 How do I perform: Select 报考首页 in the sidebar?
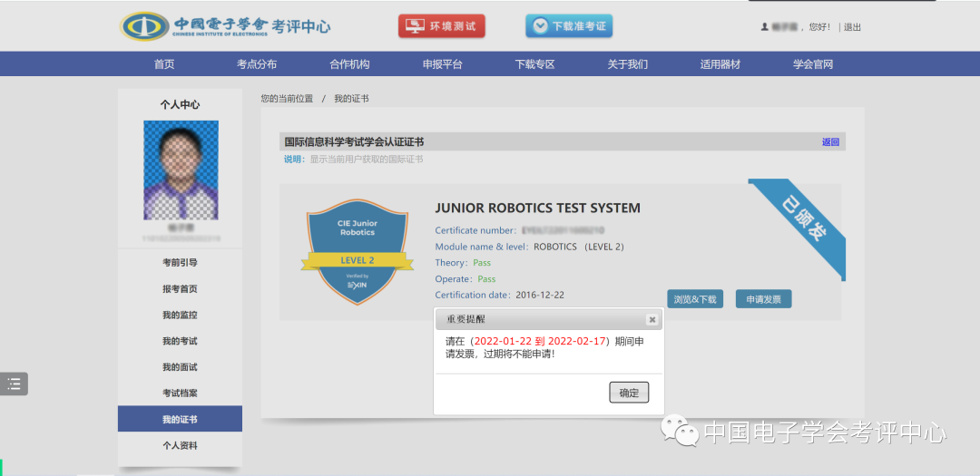pos(180,288)
